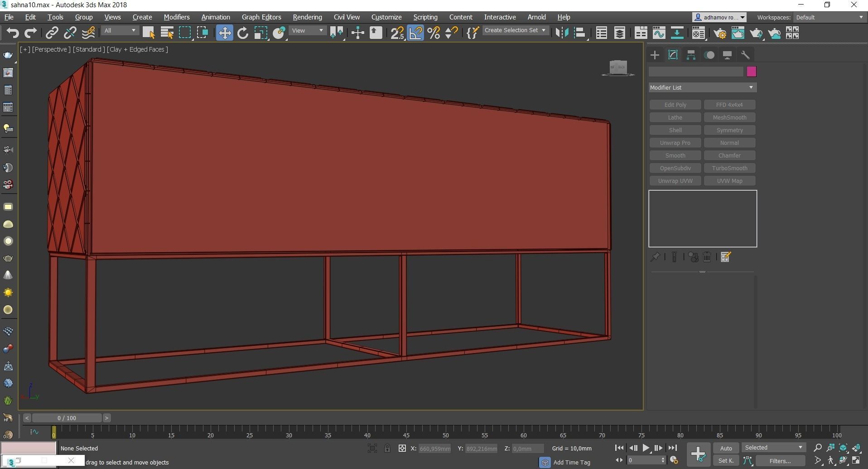Click the Add Time Tag label
Screen dimensions: 868x469
pyautogui.click(x=572, y=462)
